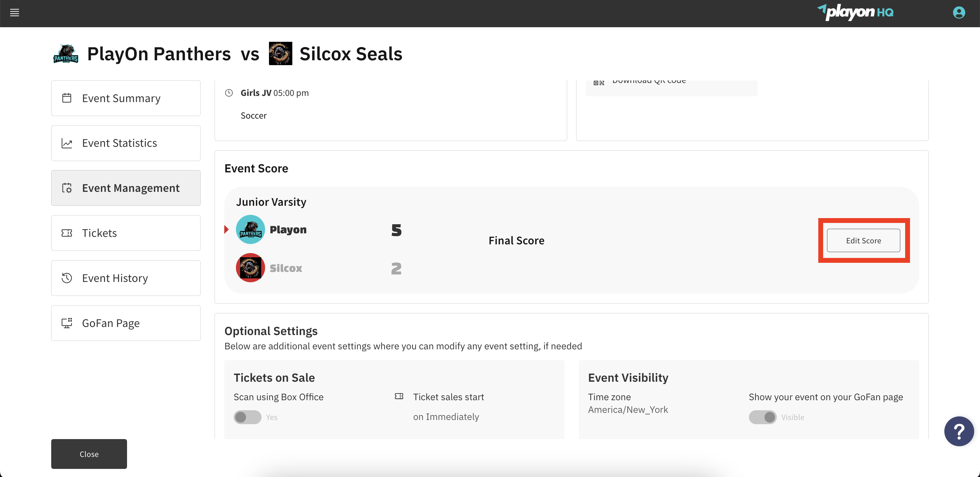Click the Close button
The height and width of the screenshot is (477, 980).
(89, 453)
